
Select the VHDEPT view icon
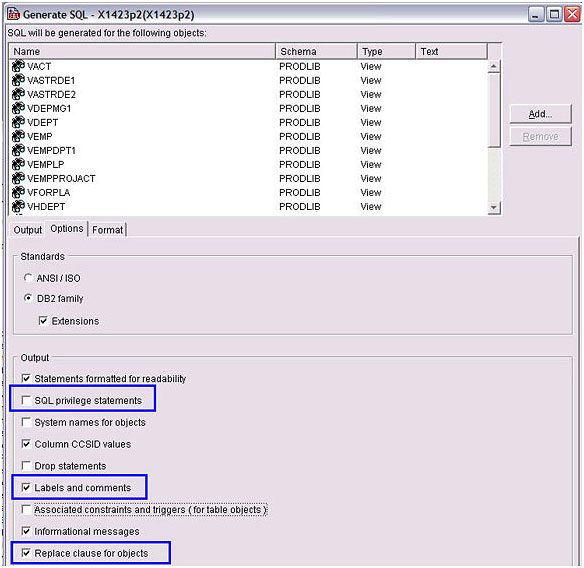[18, 206]
